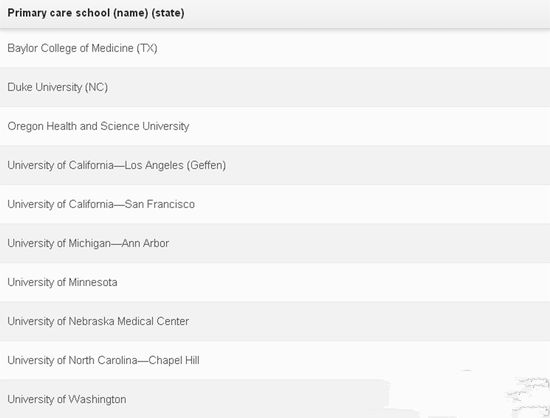Select University of Michigan—Ann Arbor row

(275, 243)
